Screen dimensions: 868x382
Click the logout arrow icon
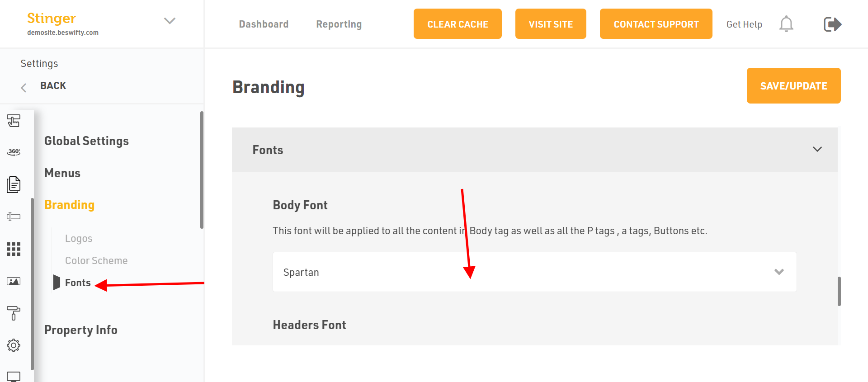832,24
